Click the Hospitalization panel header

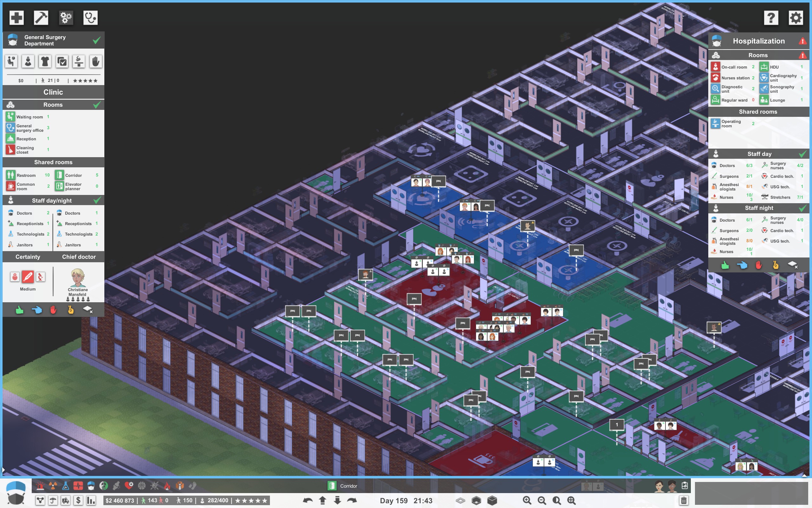pyautogui.click(x=759, y=41)
